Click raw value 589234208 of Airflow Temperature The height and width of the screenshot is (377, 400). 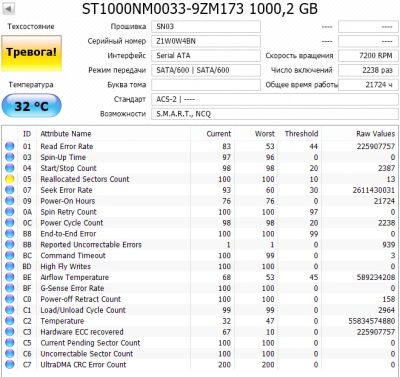[376, 277]
